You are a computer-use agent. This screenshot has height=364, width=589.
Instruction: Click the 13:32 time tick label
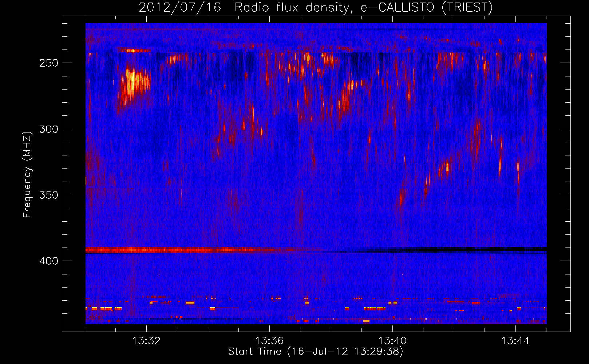146,341
